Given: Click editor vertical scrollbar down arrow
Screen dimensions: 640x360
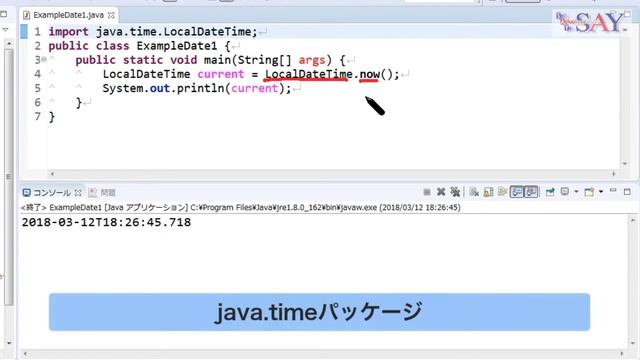Looking at the screenshot, I should [x=624, y=164].
